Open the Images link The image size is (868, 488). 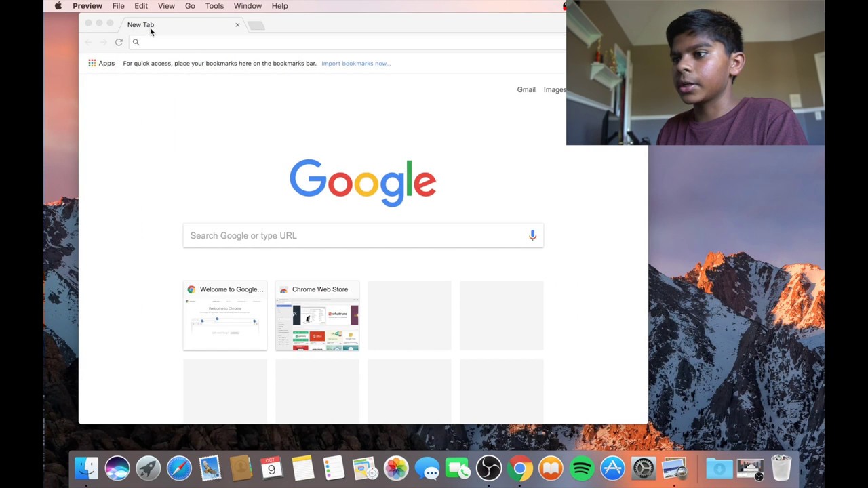point(555,89)
